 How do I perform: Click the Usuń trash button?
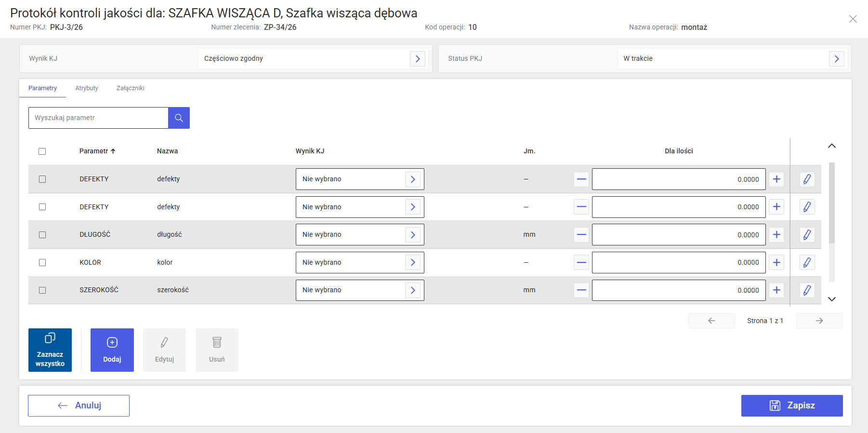click(x=217, y=350)
